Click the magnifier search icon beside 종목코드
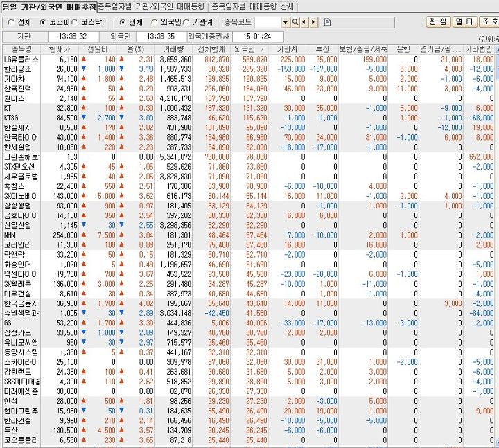 [295, 22]
